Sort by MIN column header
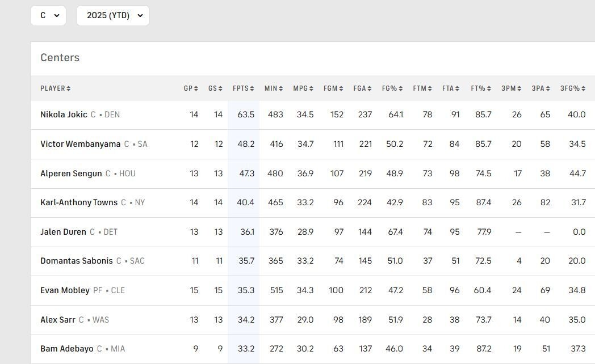The height and width of the screenshot is (364, 595). tap(274, 88)
